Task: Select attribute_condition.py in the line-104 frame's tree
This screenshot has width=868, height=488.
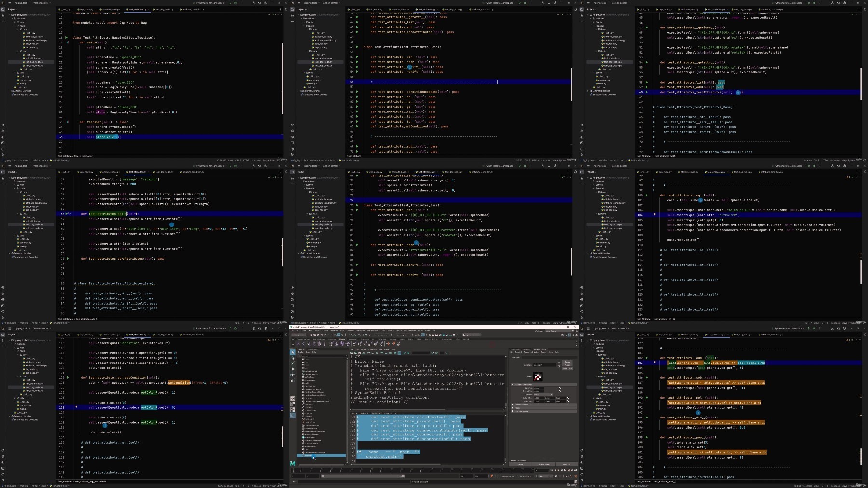Action: pyautogui.click(x=614, y=203)
